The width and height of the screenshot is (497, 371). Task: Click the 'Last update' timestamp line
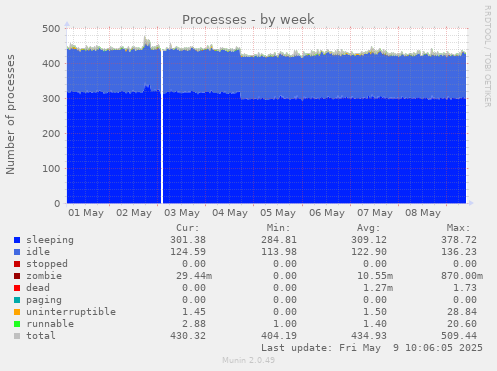(x=372, y=348)
